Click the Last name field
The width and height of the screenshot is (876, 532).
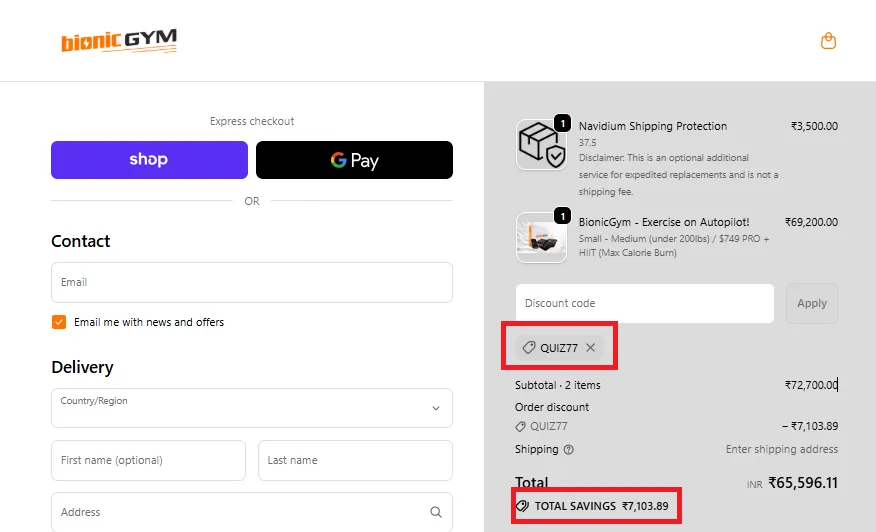(x=355, y=460)
